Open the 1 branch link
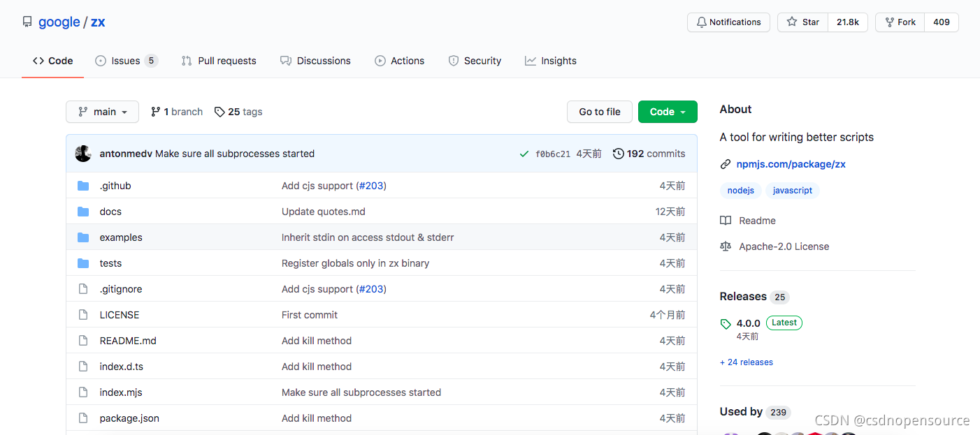980x435 pixels. pos(177,112)
